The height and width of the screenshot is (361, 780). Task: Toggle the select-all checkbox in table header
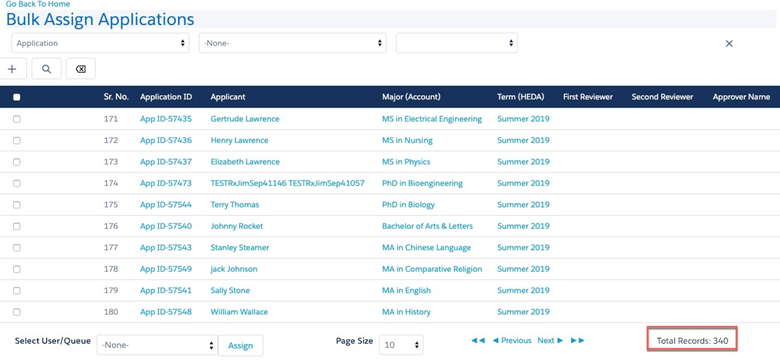[17, 97]
